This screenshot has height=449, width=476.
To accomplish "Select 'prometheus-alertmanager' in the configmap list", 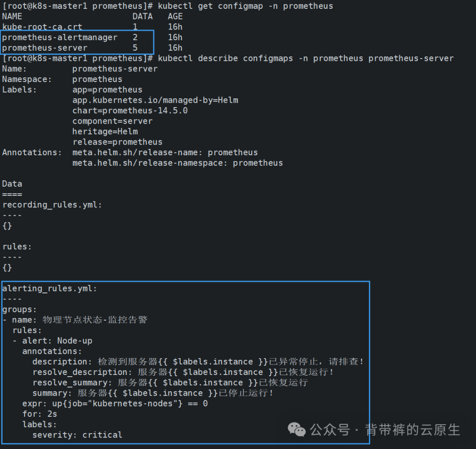I will coord(60,37).
